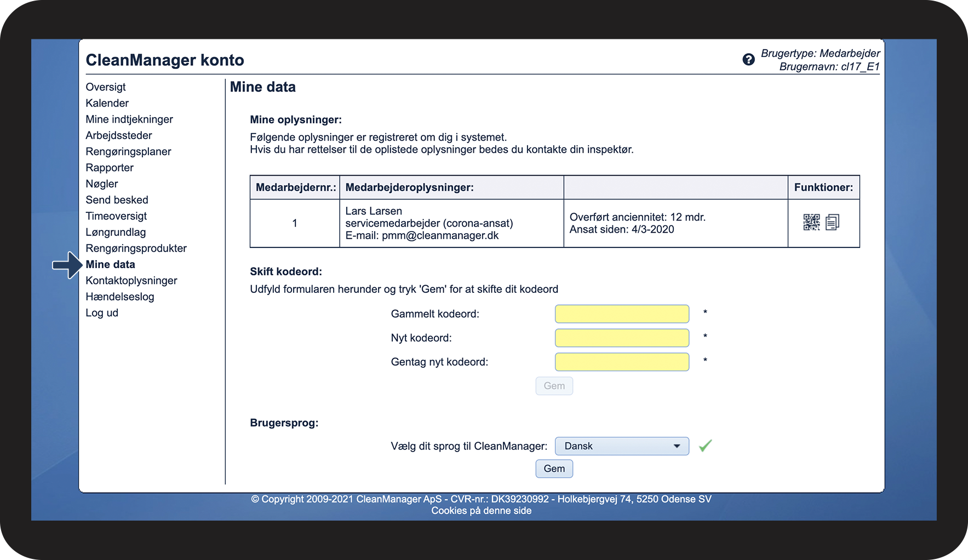The image size is (968, 560).
Task: Open Timeoversigt page
Action: click(x=116, y=216)
